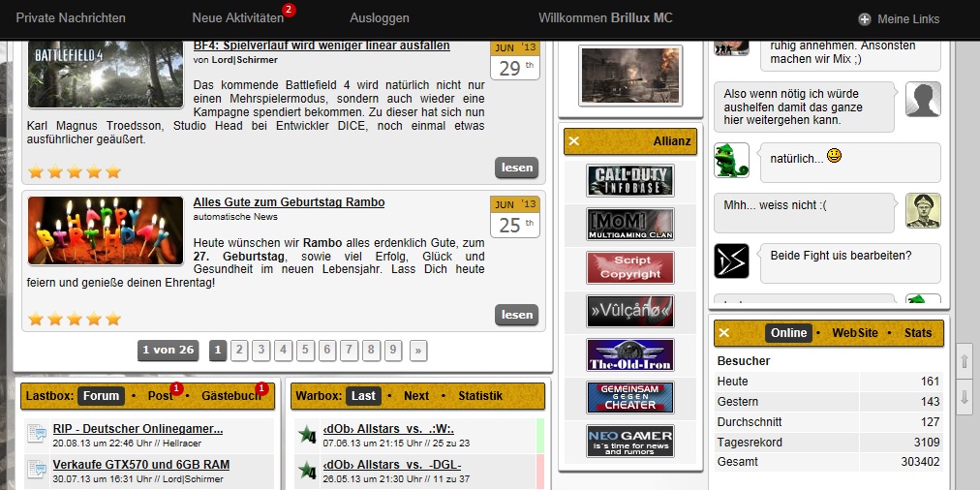Click the Heute 161 visitors row
This screenshot has height=490, width=980.
pos(829,382)
